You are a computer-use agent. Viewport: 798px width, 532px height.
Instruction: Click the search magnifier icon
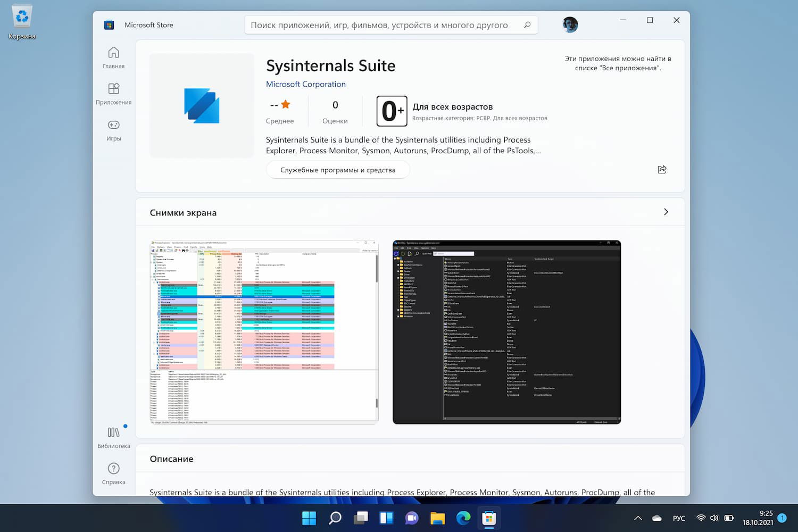(527, 25)
